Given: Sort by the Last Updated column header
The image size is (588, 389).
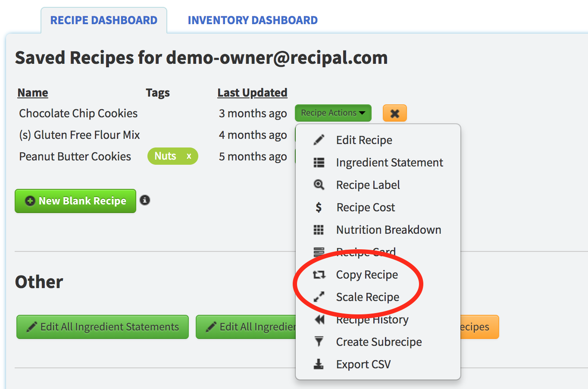Looking at the screenshot, I should click(252, 93).
